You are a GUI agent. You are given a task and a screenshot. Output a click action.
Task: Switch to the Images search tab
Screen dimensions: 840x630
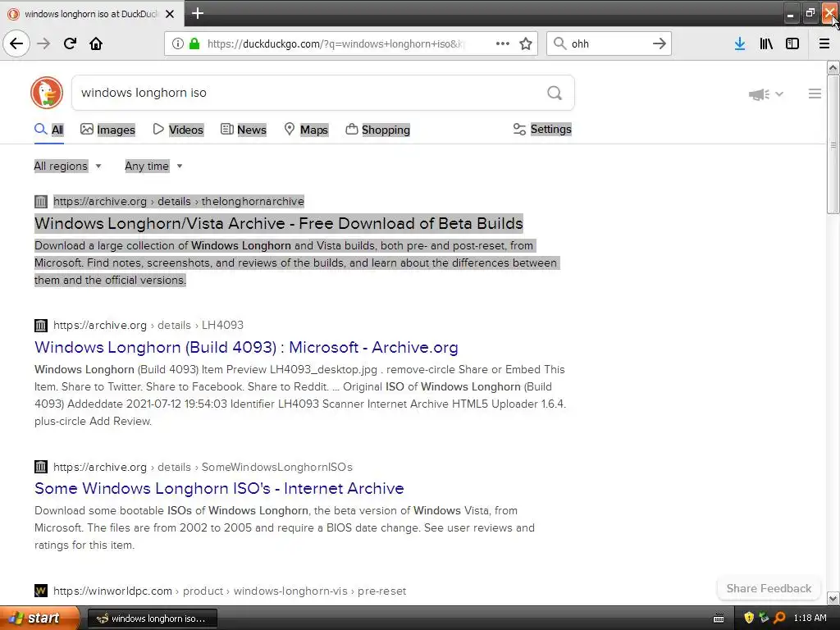point(108,130)
